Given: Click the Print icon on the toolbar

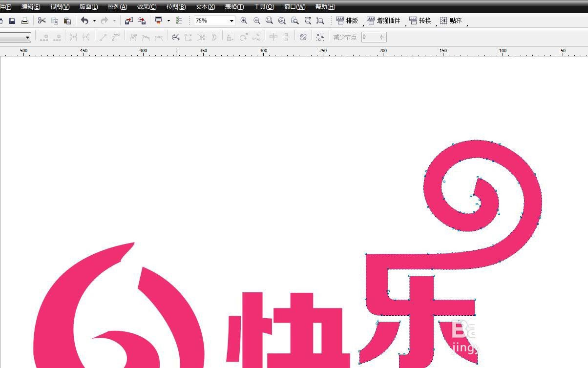Looking at the screenshot, I should (24, 20).
